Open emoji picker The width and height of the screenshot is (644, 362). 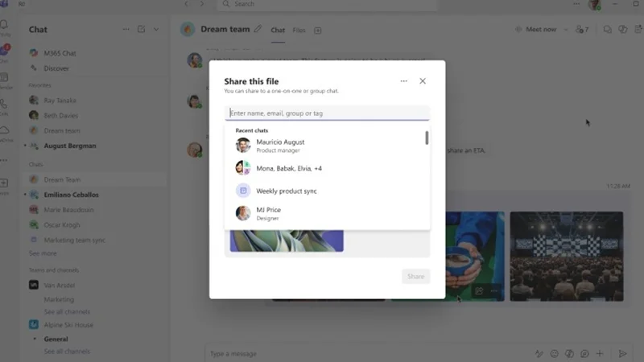click(554, 353)
